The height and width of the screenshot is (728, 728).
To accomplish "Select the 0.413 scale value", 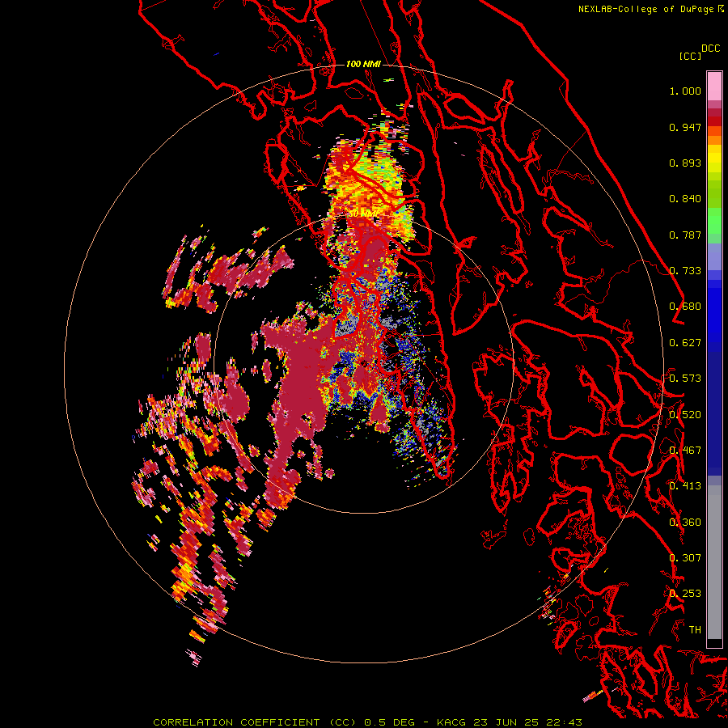I will 685,486.
